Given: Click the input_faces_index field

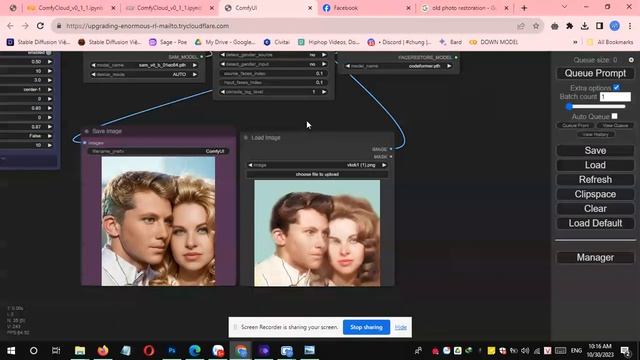Looking at the screenshot, I should [273, 82].
